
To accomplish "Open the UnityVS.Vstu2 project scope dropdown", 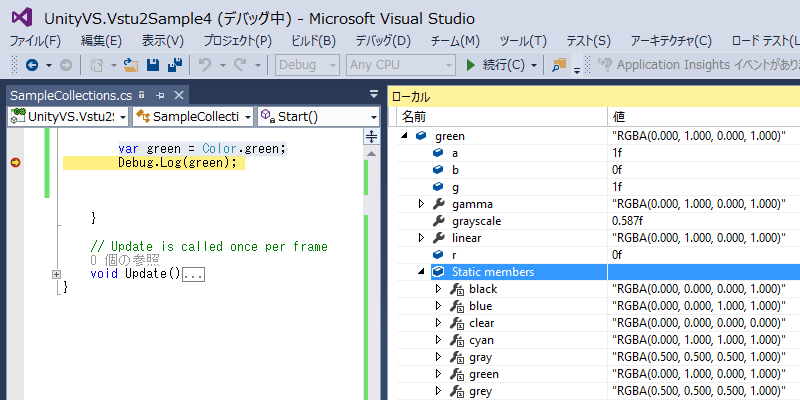I will pos(68,116).
